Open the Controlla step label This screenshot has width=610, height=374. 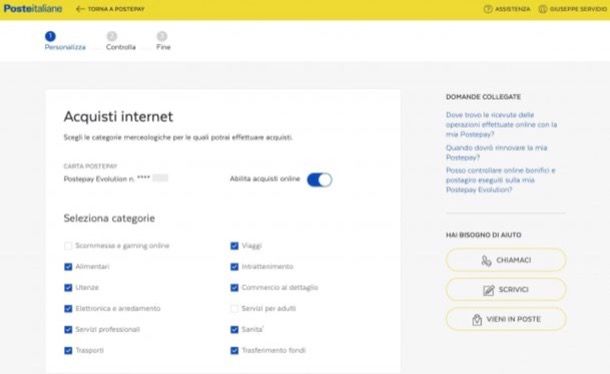click(x=121, y=47)
